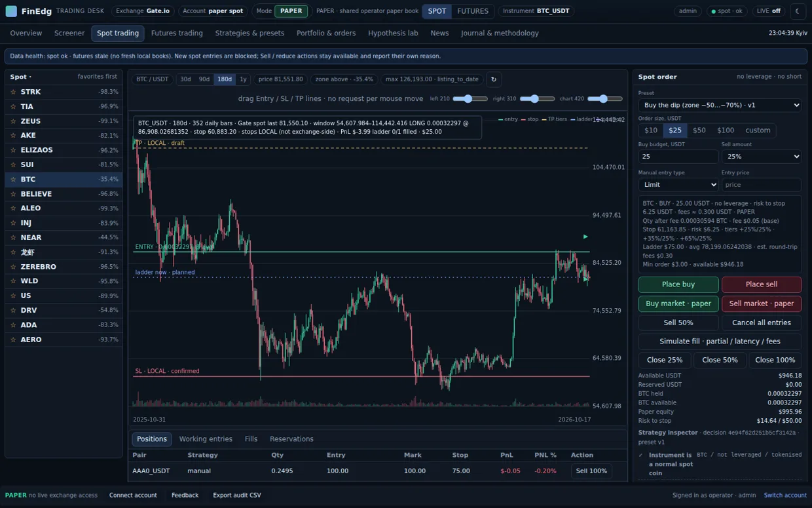
Task: Toggle PAPER mode badge
Action: (x=291, y=11)
